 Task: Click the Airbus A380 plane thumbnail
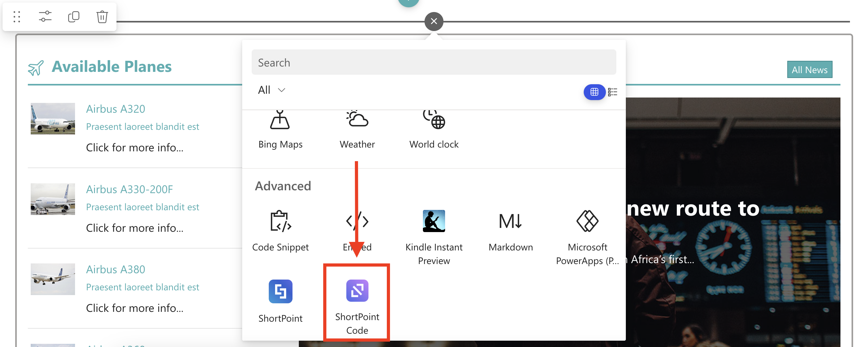tap(53, 279)
